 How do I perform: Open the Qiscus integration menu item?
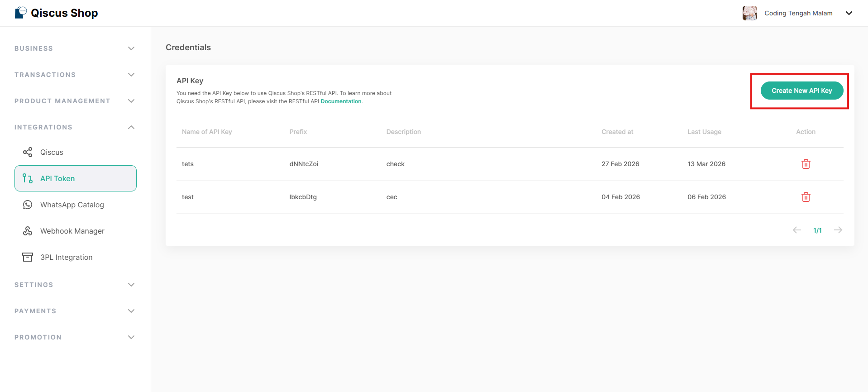click(76, 152)
